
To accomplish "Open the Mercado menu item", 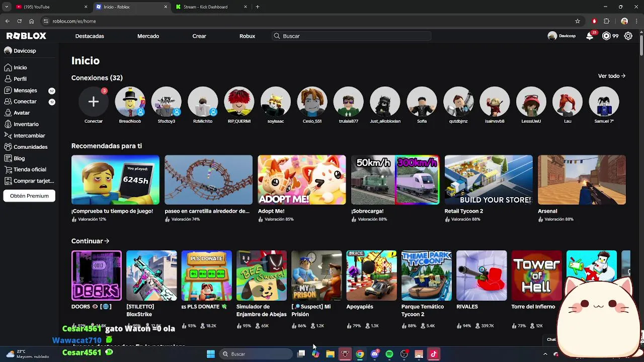I will [x=148, y=36].
